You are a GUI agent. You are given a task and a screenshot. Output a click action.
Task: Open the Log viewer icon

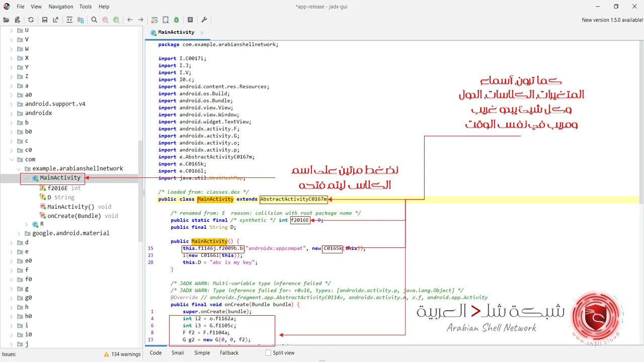(x=190, y=20)
